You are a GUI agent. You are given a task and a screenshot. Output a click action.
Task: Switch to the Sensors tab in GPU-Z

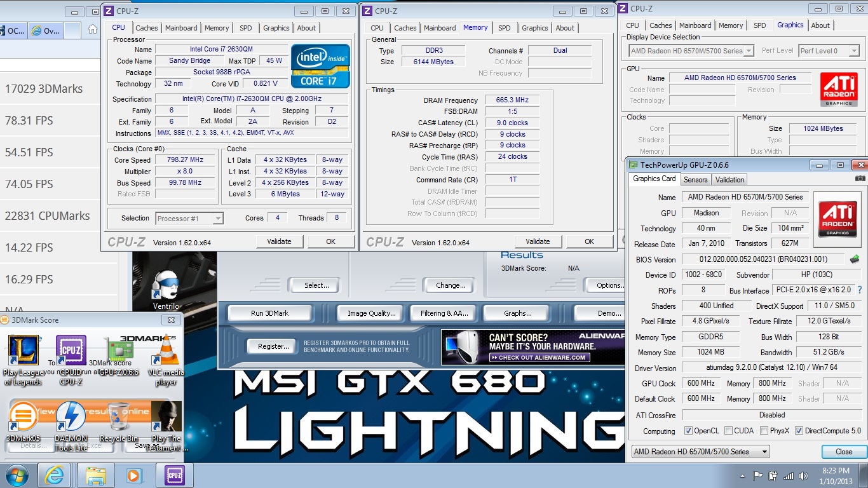point(696,180)
